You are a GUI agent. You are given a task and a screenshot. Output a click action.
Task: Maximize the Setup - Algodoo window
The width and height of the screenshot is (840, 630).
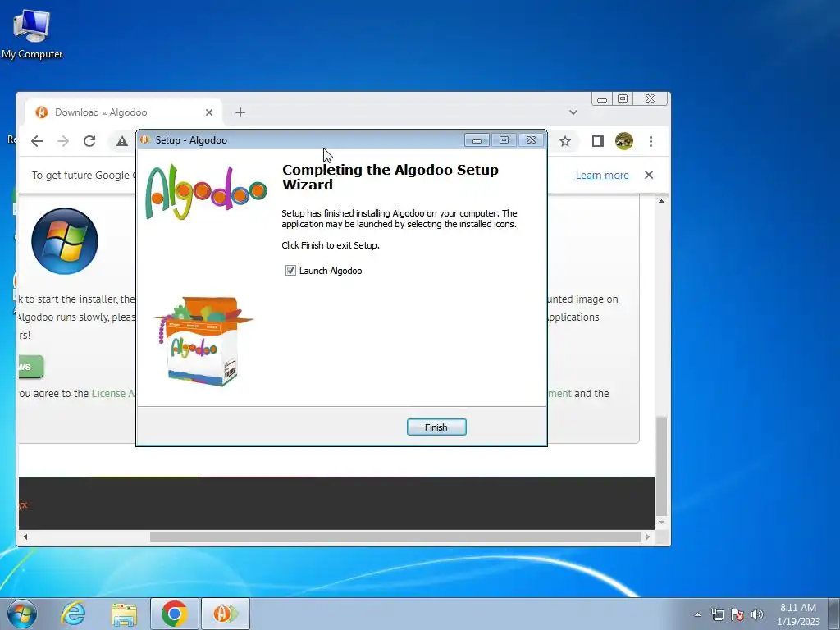[x=504, y=140]
